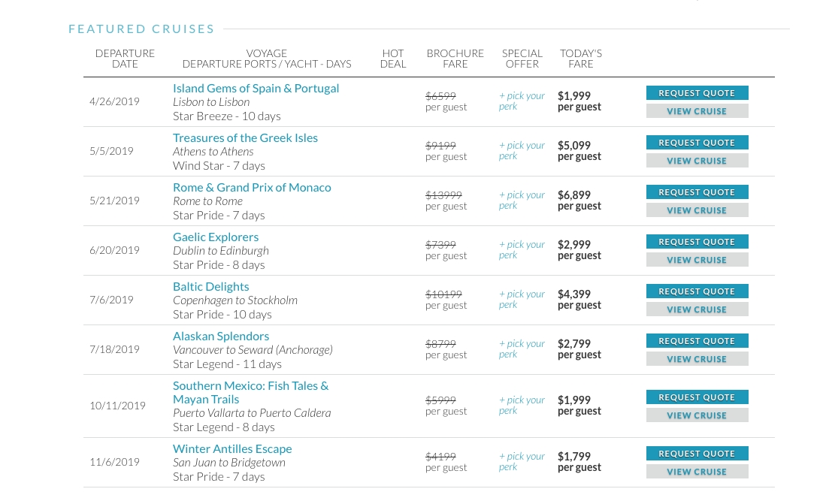Image resolution: width=826 pixels, height=504 pixels.
Task: View cruise for Island Gems of Spain & Portugal
Action: pyautogui.click(x=697, y=111)
